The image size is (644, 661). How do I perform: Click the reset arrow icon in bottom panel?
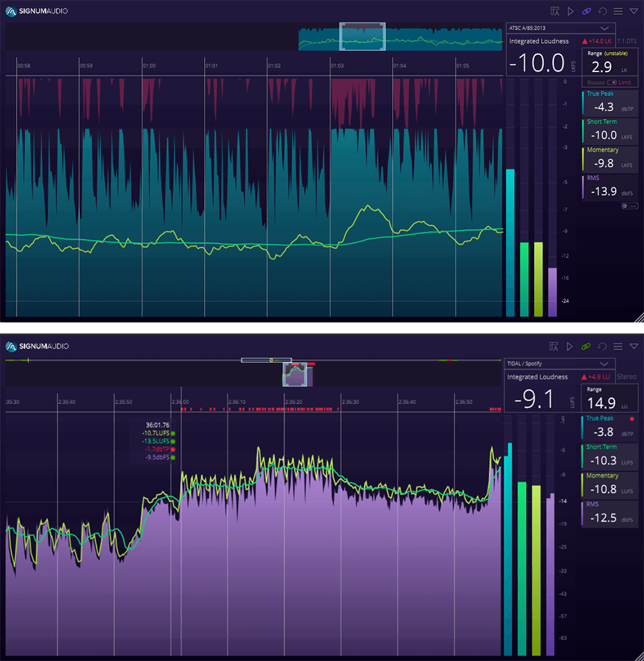[602, 346]
